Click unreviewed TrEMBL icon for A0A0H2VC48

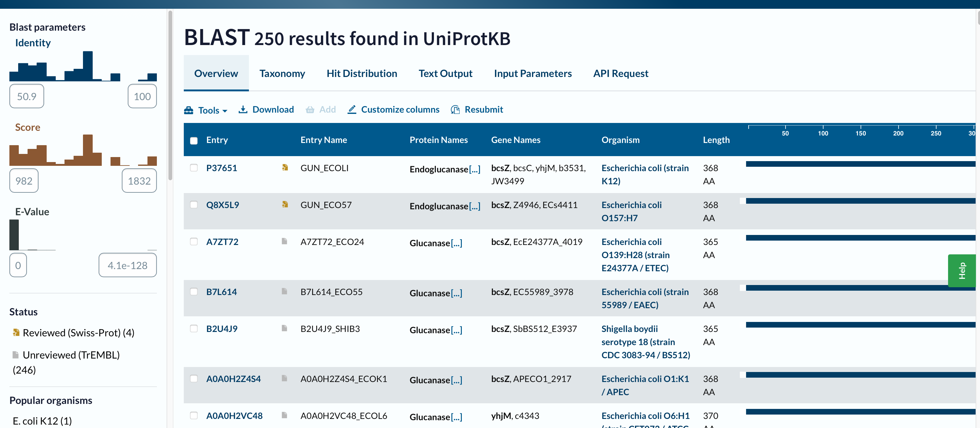pos(284,415)
